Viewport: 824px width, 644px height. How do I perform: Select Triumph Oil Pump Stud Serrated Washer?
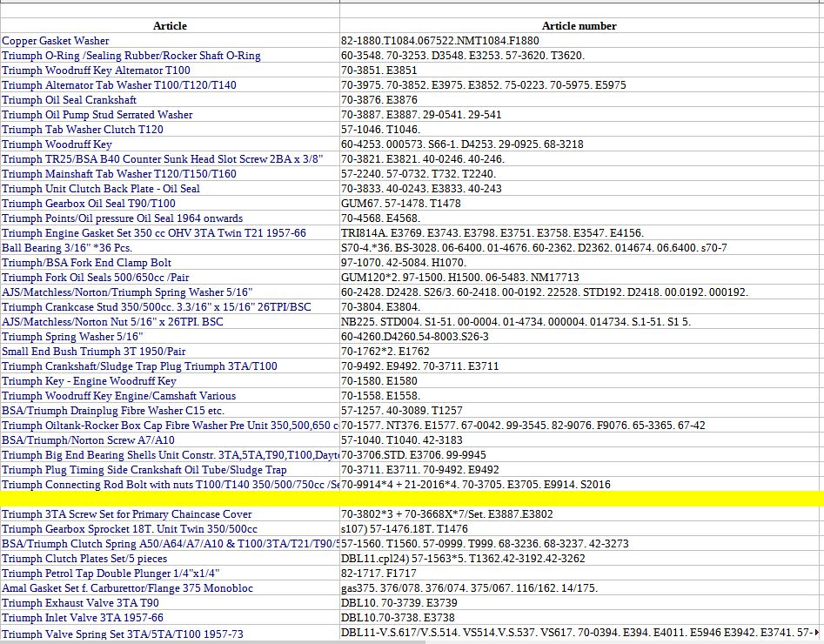[x=170, y=115]
